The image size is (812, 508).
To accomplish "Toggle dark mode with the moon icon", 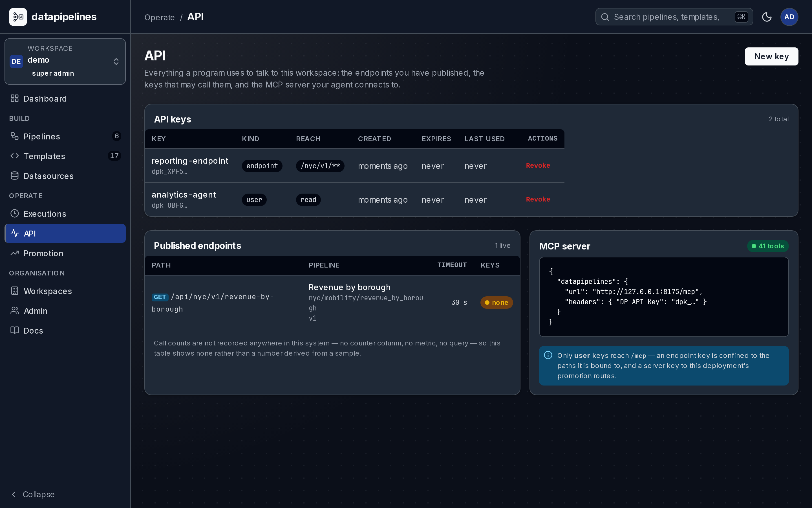I will (767, 17).
